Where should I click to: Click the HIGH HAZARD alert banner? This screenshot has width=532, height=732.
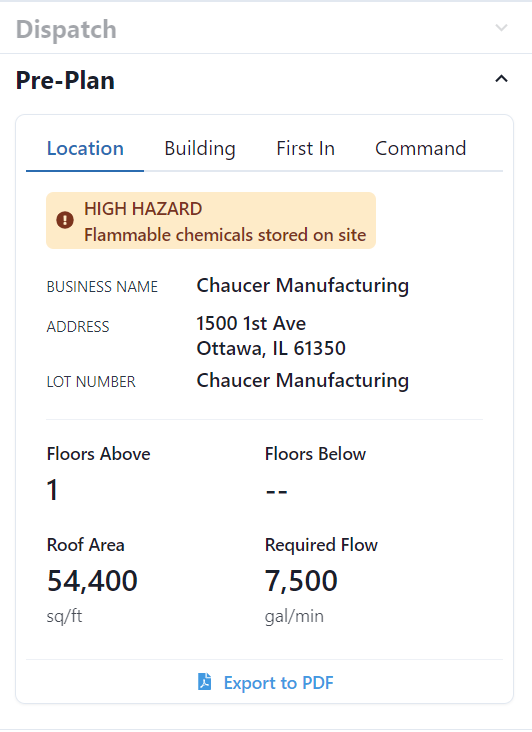pyautogui.click(x=211, y=220)
